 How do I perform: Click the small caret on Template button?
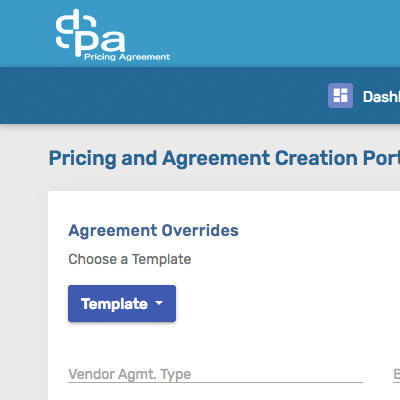click(x=159, y=303)
